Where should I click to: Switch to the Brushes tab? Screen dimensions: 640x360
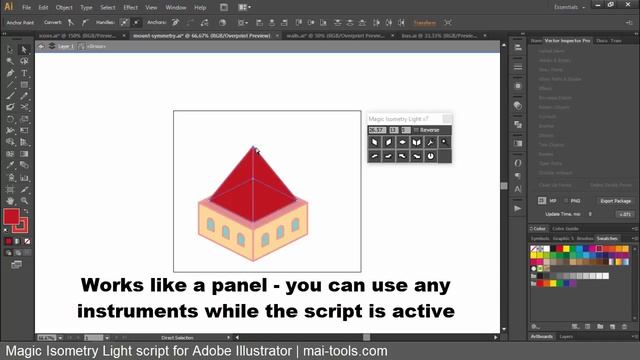(x=585, y=238)
